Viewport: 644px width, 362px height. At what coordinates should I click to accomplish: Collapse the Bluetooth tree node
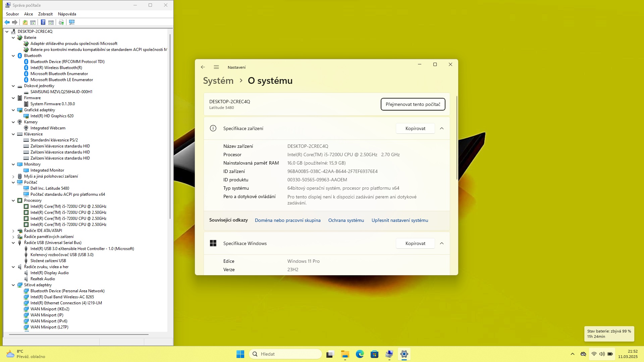(13, 56)
